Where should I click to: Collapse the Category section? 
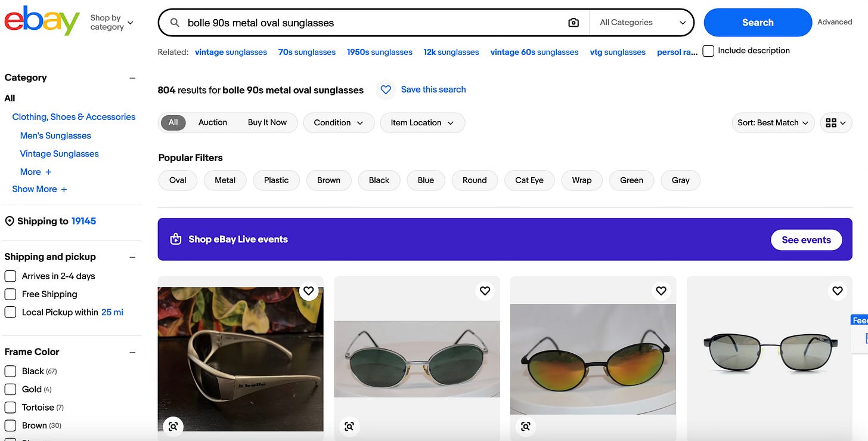132,78
